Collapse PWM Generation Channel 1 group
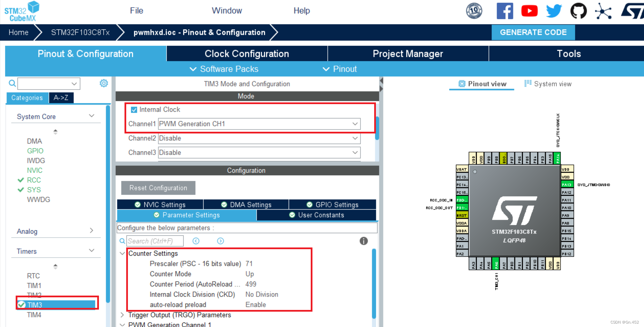644x327 pixels. point(122,325)
